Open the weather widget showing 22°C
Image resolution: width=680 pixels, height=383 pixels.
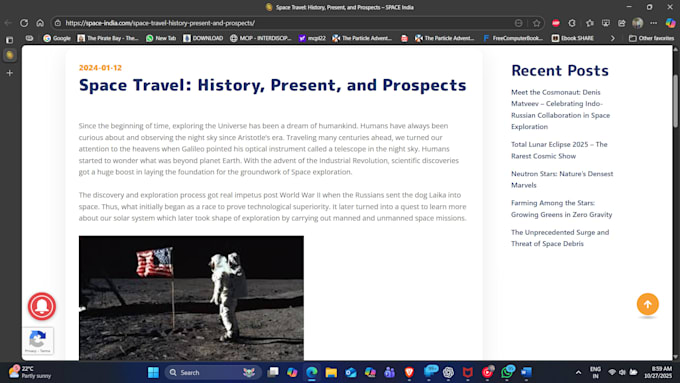click(29, 373)
